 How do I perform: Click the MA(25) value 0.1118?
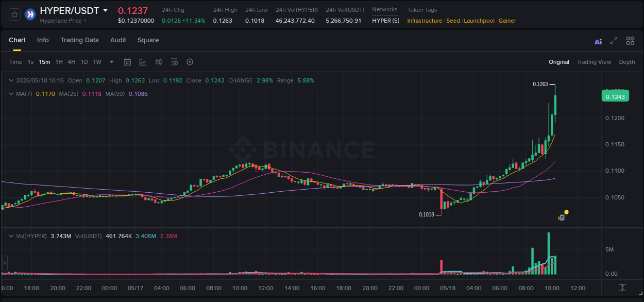pyautogui.click(x=92, y=94)
